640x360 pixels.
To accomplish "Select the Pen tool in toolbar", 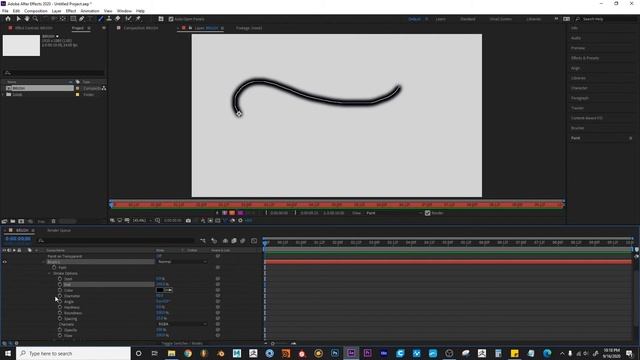I will point(82,19).
